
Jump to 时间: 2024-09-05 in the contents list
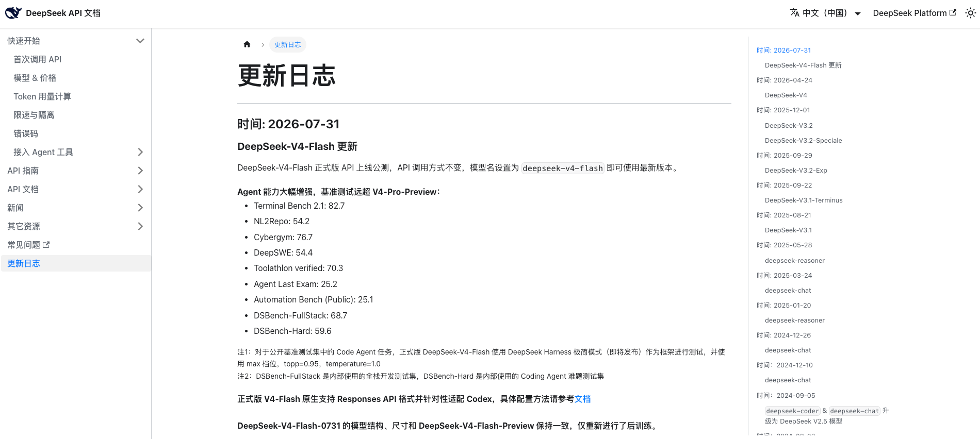click(786, 395)
